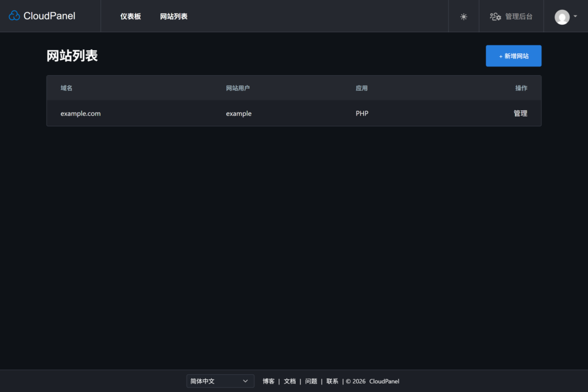Click the example.com domain cell

pos(80,114)
